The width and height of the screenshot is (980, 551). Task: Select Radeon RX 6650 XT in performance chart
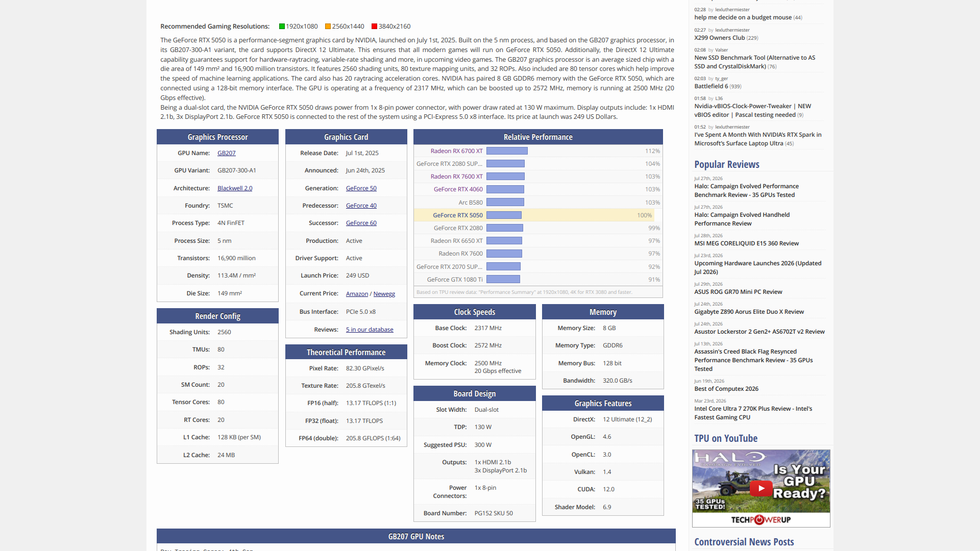[456, 241]
